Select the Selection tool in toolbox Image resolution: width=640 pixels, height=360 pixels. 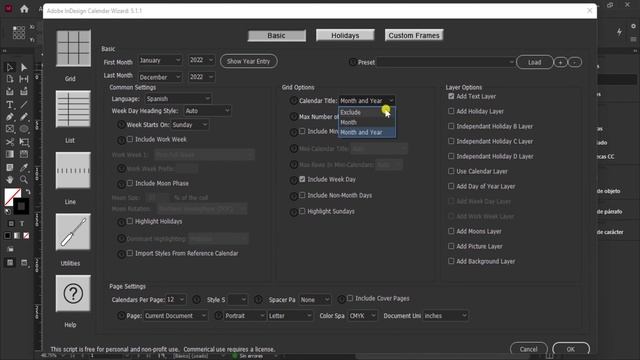coord(10,67)
